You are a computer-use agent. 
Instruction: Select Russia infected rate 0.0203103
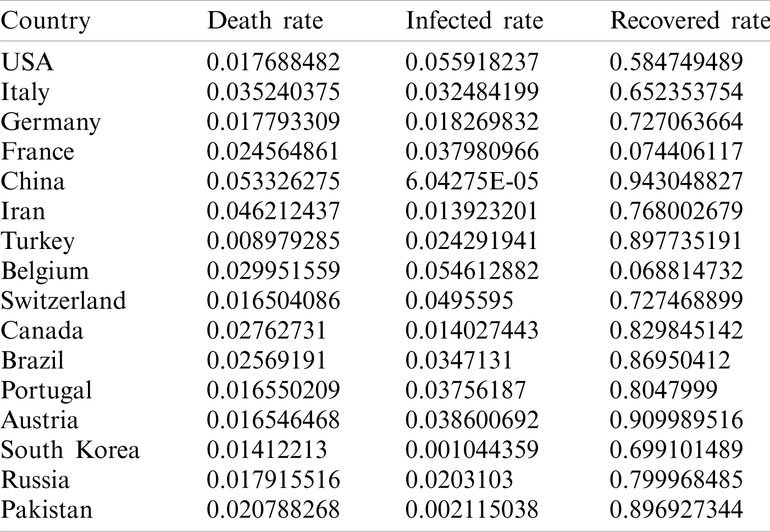pos(459,479)
